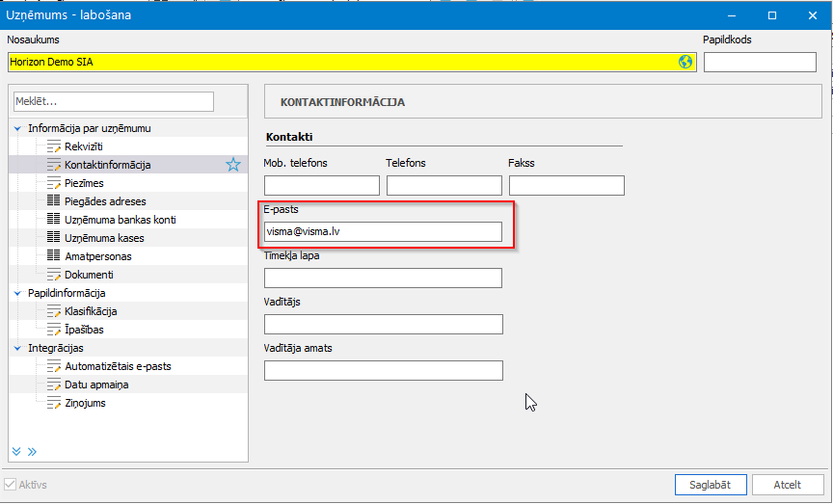833x504 pixels.
Task: Click the Meklēt search box
Action: (x=114, y=101)
